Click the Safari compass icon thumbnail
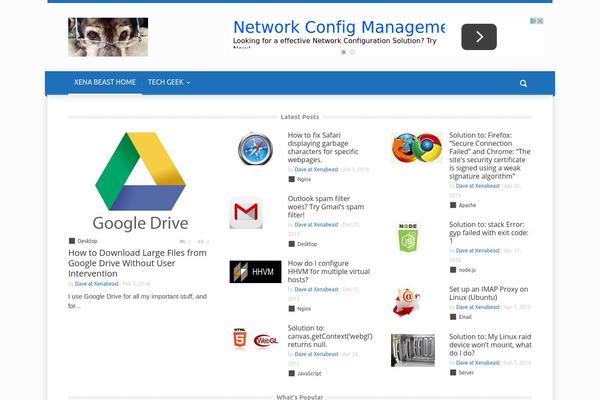Screen dimensions: 600x400 (x=255, y=149)
